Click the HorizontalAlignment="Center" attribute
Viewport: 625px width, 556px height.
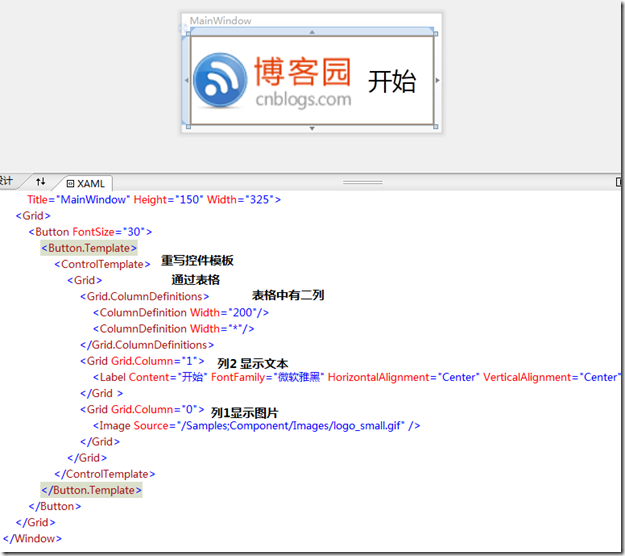pyautogui.click(x=403, y=377)
